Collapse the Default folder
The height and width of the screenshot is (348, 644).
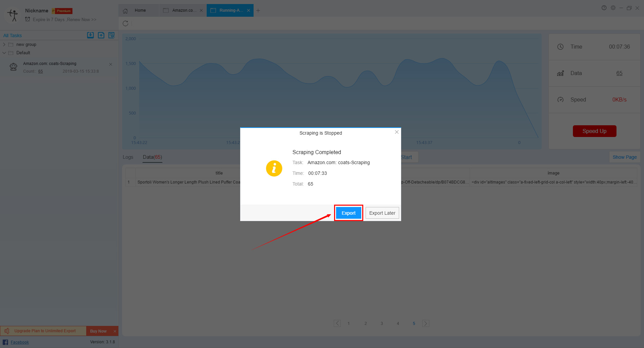[4, 53]
